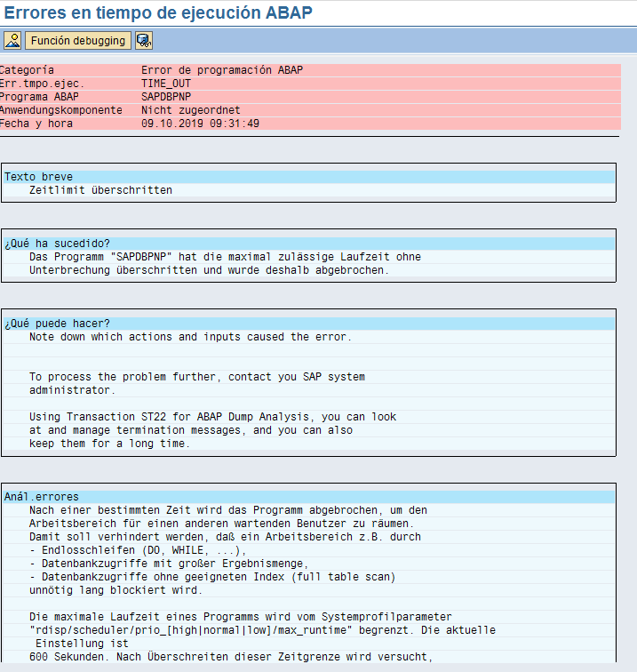The width and height of the screenshot is (637, 672).
Task: Select the program name SAPDBPNP in the header
Action: (166, 97)
